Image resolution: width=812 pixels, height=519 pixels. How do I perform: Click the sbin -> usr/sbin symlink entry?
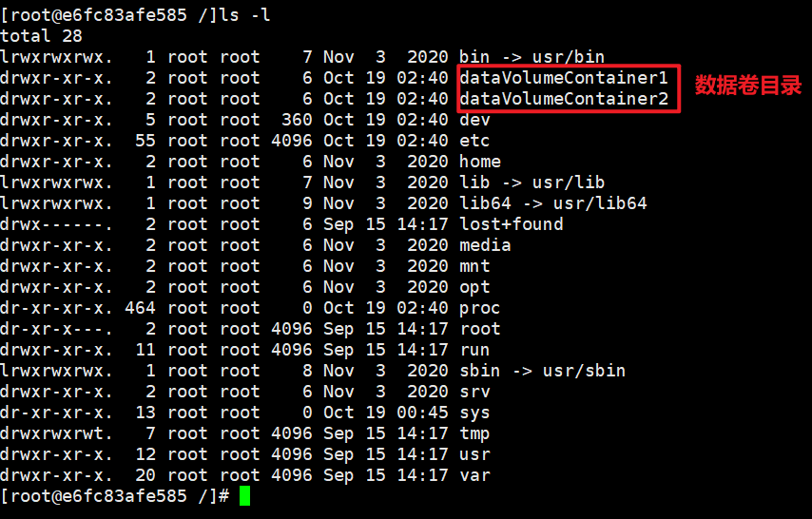542,371
